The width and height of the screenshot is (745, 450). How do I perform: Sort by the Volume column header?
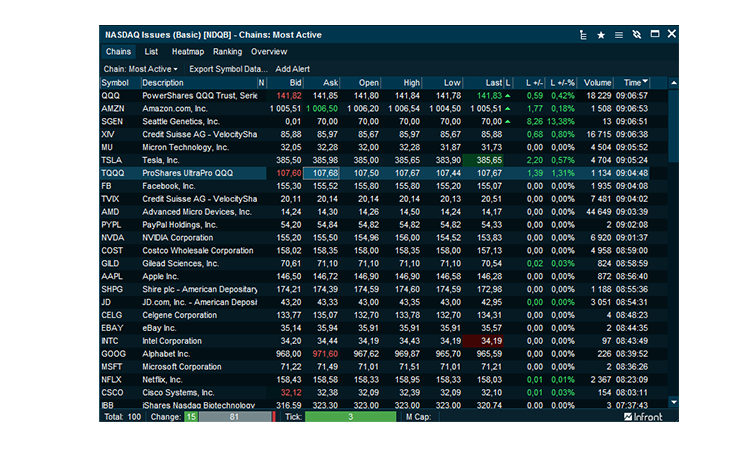point(595,83)
